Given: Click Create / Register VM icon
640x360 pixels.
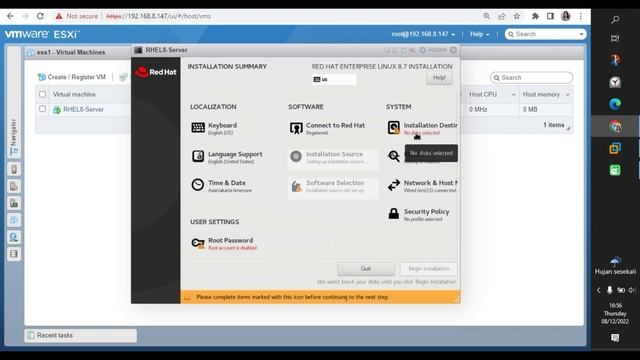Looking at the screenshot, I should pyautogui.click(x=41, y=77).
